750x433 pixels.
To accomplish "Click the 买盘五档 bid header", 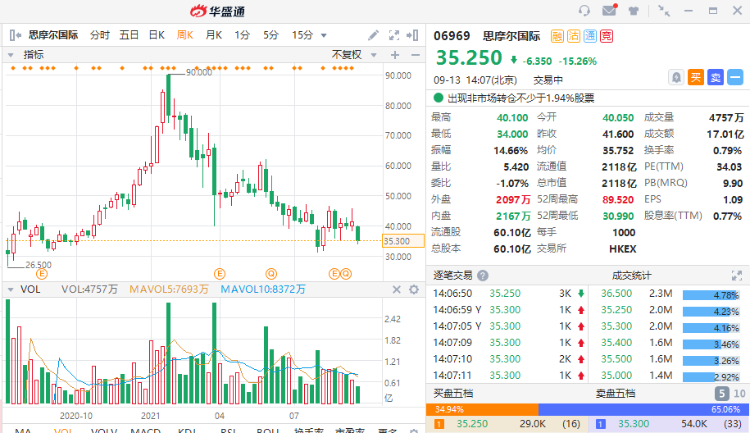I will pos(453,394).
